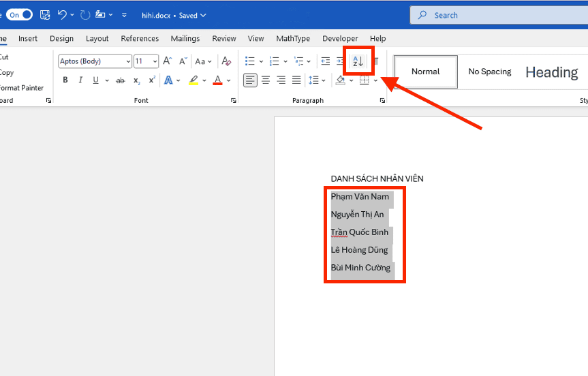Click into the Search box
Viewport: 588px width, 376px height.
499,15
